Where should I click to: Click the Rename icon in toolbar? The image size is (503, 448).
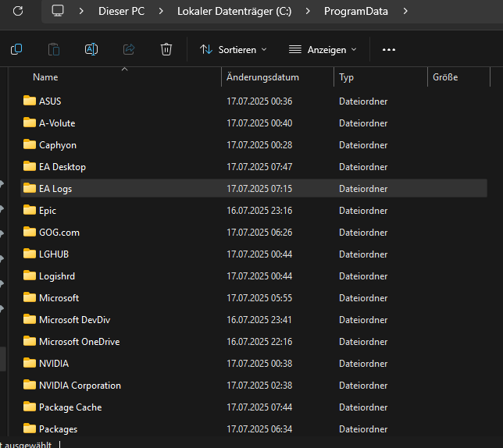(x=91, y=50)
